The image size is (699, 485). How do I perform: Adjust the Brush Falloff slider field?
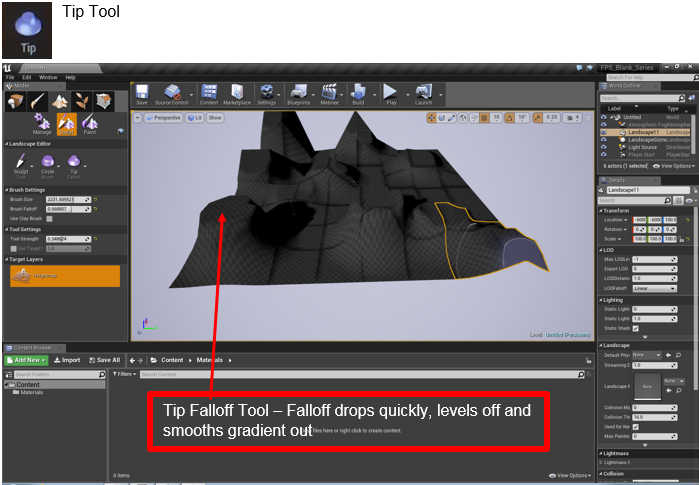point(69,209)
